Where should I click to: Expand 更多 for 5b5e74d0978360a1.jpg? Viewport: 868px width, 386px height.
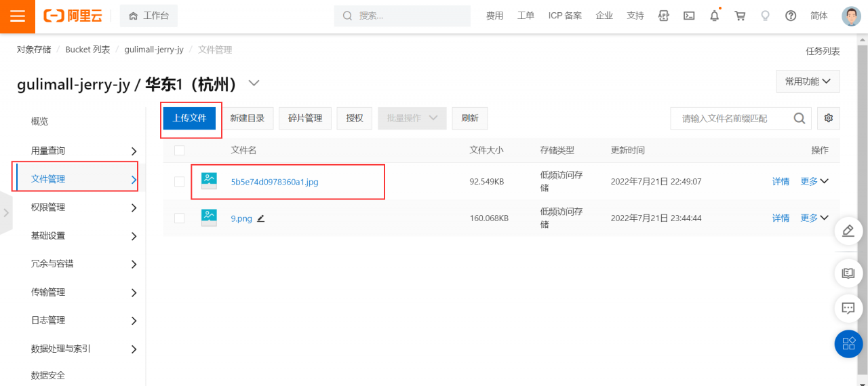point(814,181)
